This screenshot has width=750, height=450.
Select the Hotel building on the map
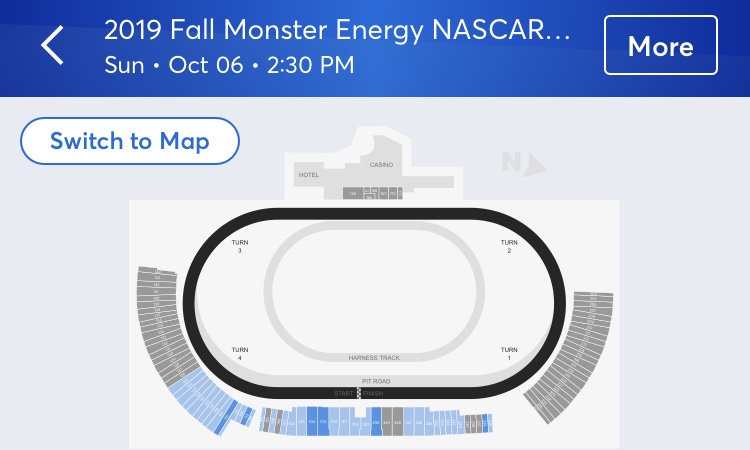308,175
